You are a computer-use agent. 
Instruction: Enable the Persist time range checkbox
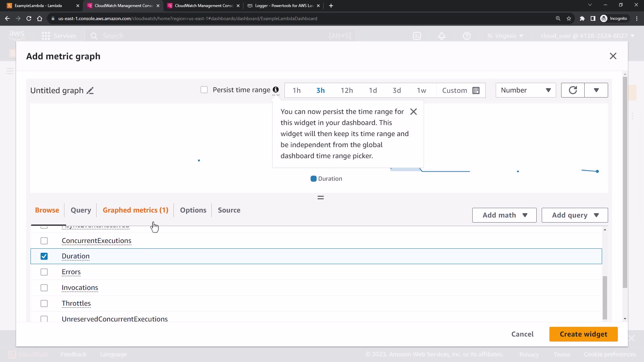point(204,90)
